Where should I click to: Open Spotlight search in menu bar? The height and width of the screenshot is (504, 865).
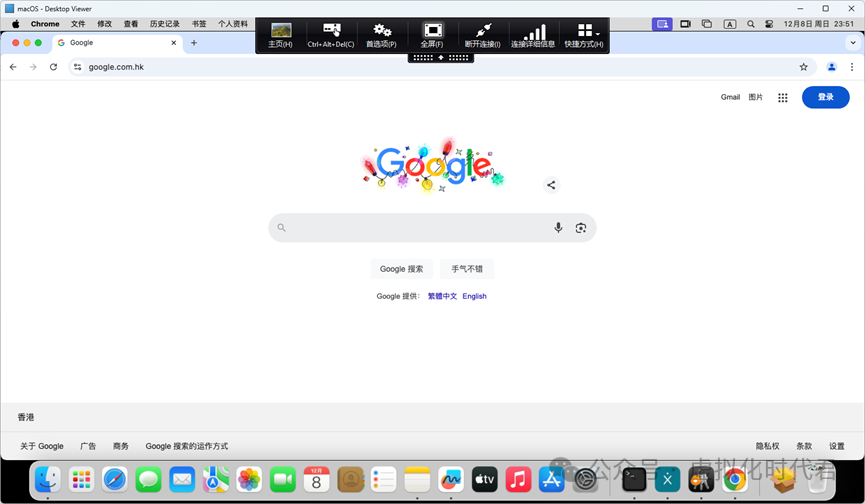[751, 24]
